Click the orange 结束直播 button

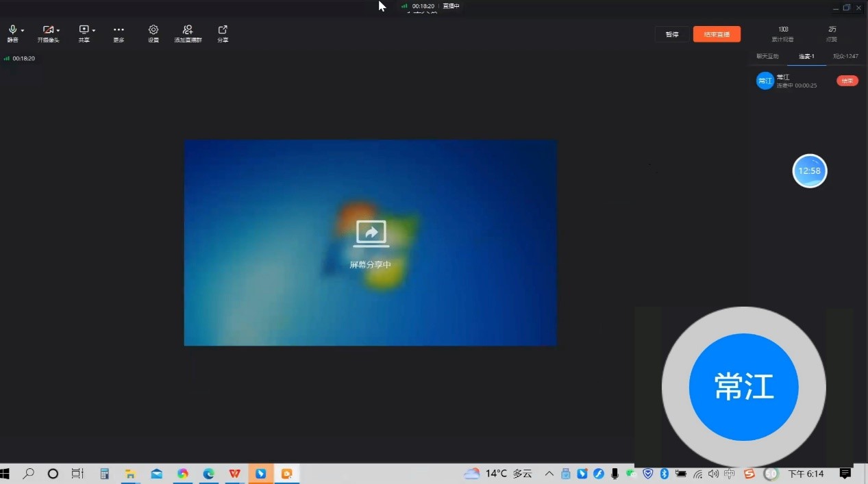pos(717,34)
